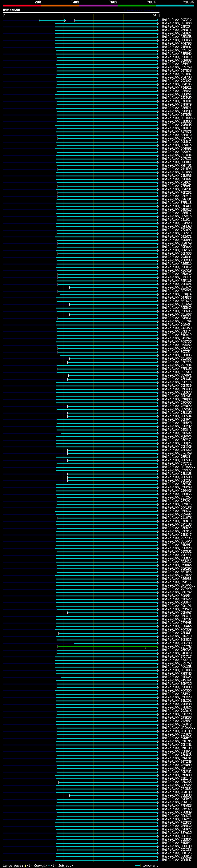Select hit label UniRef100_B8N2Y6
The width and height of the screenshot is (197, 868).
177,819
